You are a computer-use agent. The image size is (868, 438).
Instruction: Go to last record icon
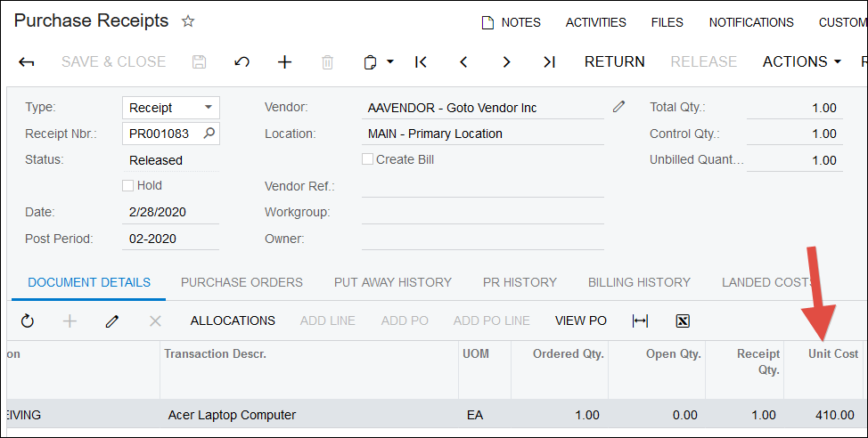click(x=549, y=62)
